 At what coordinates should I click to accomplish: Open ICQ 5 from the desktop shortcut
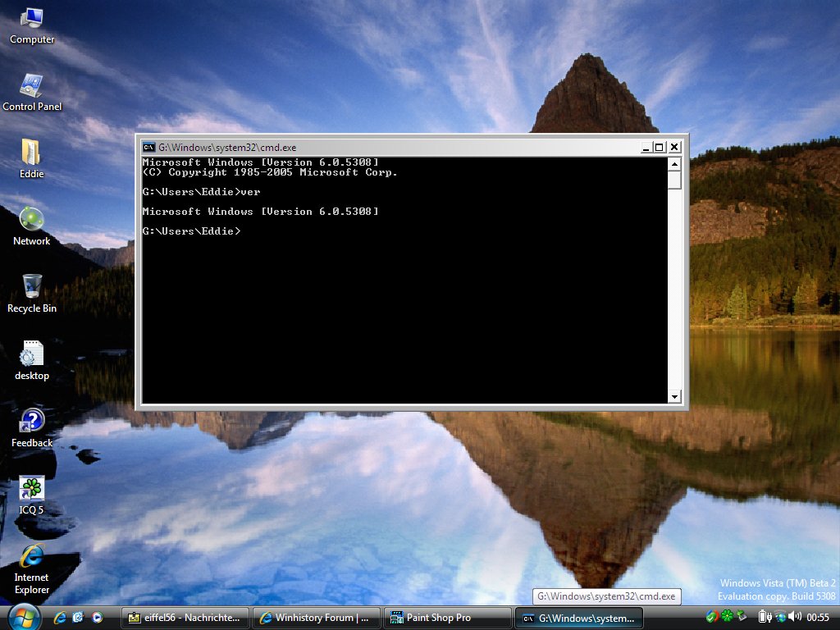31,488
